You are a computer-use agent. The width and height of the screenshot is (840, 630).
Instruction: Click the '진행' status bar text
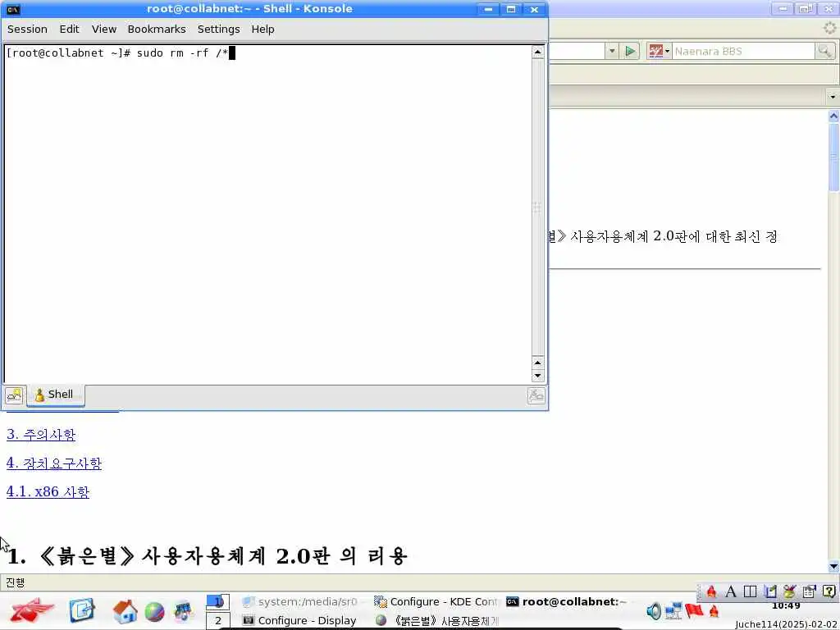click(15, 582)
